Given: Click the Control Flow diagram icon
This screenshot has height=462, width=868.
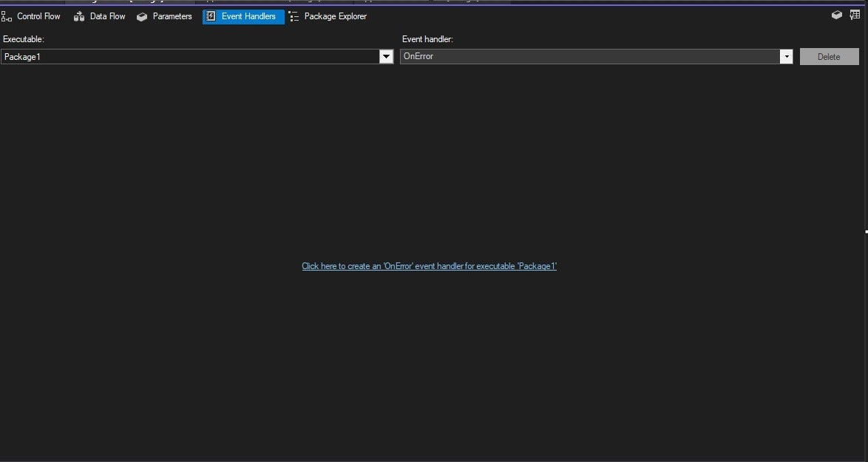Looking at the screenshot, I should tap(7, 16).
